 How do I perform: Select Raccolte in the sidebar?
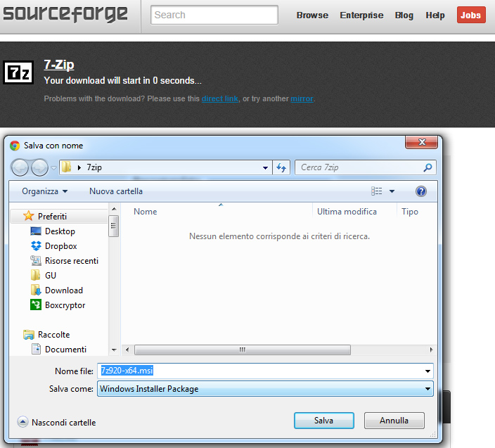53,335
